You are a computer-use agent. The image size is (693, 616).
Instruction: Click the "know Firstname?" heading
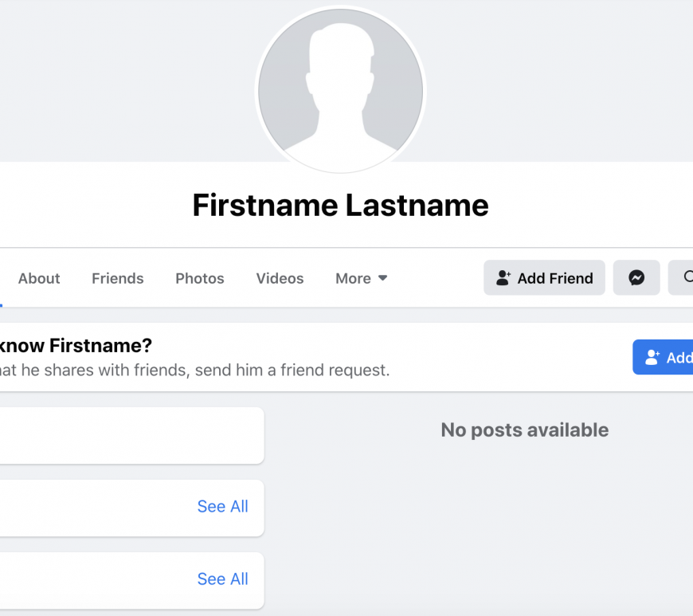click(76, 345)
